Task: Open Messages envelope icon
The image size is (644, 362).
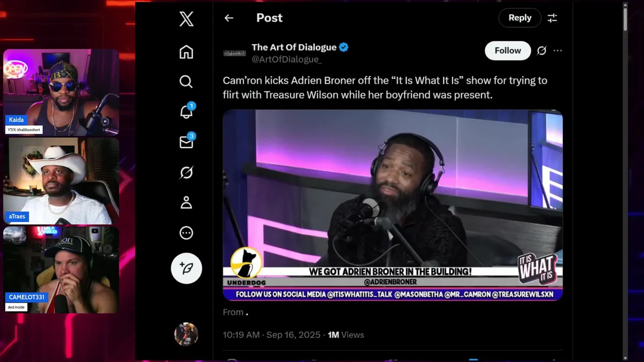Action: [x=187, y=142]
